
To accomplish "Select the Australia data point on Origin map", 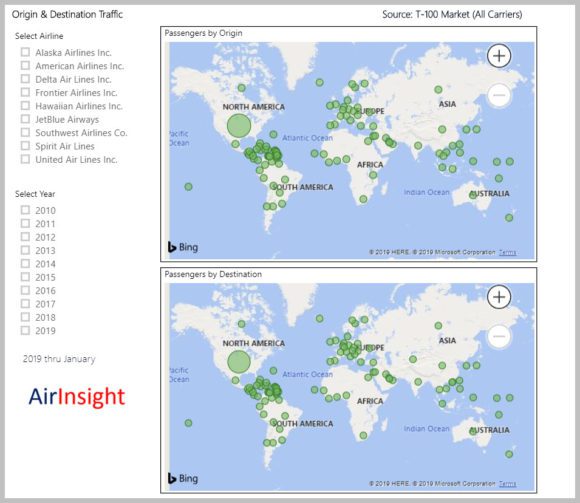I will click(x=473, y=195).
